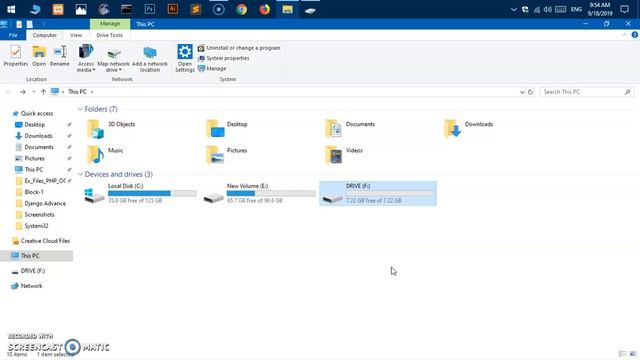
Task: Select the Music folder
Action: tap(105, 155)
